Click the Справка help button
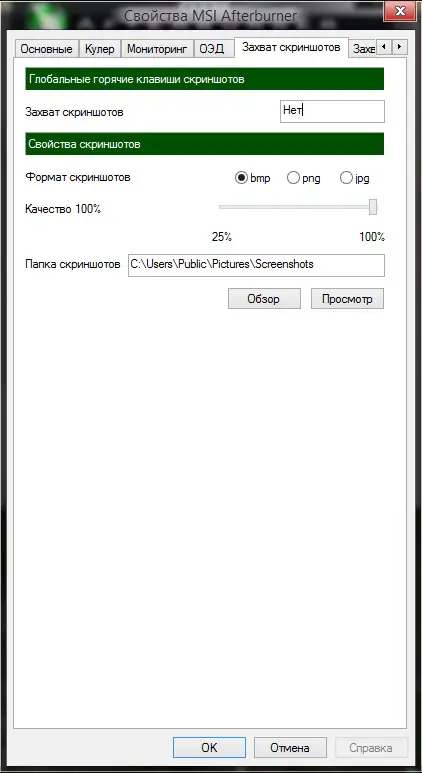This screenshot has width=422, height=773. 371,747
